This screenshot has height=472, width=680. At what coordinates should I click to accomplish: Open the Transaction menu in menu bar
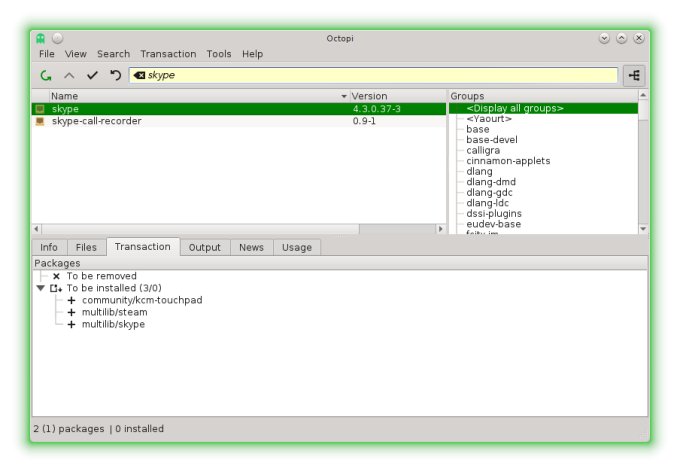pyautogui.click(x=168, y=54)
